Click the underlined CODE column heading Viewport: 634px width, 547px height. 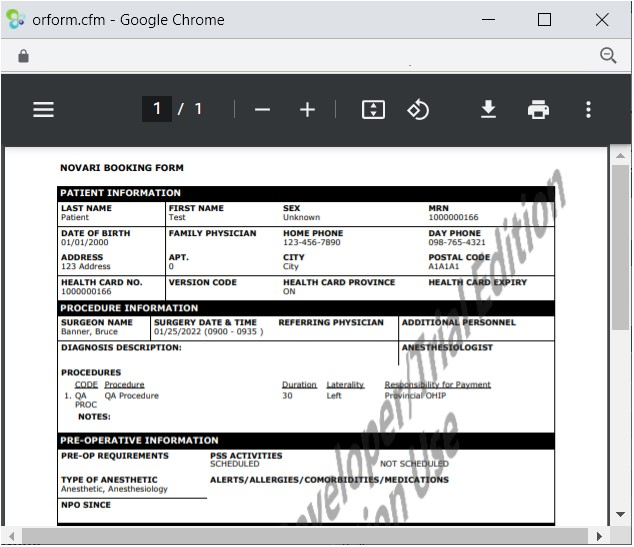pos(86,385)
